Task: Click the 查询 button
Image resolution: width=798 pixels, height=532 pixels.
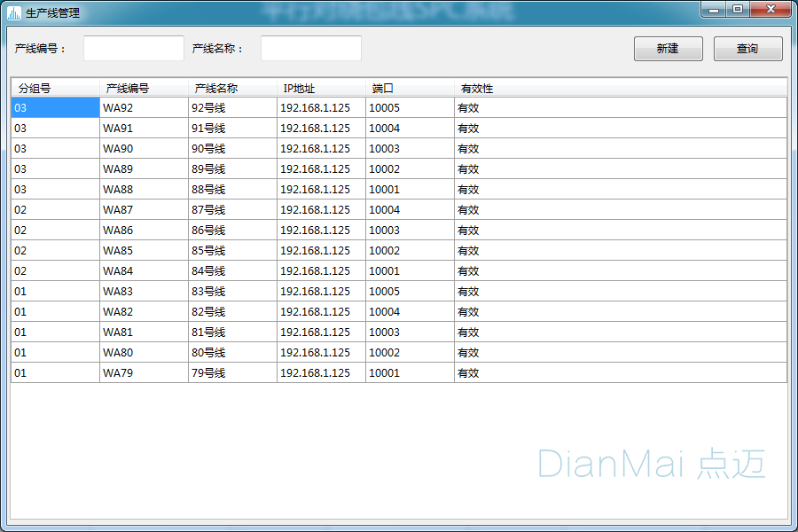Action: pos(747,49)
